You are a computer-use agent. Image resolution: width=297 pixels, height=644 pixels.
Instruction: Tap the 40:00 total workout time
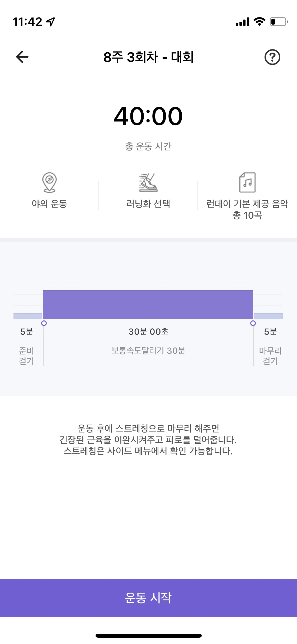coord(148,116)
